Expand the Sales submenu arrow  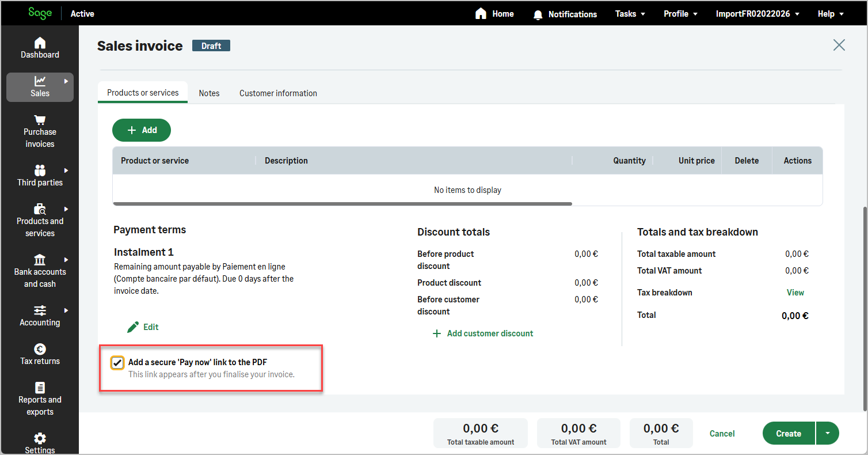pos(66,81)
